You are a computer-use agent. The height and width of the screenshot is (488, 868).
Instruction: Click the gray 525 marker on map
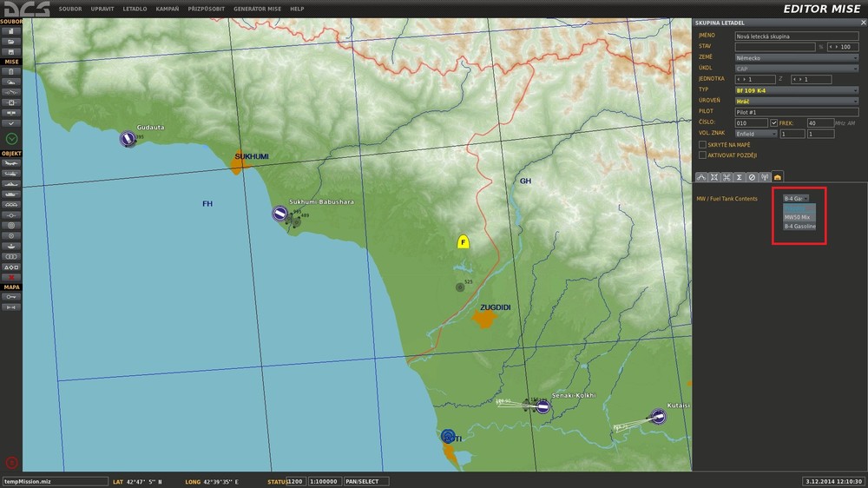click(460, 287)
